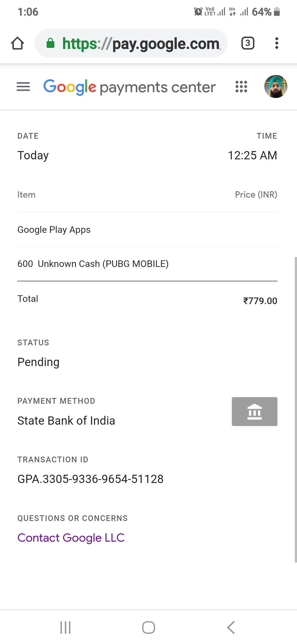297x644 pixels.
Task: Open the hamburger navigation menu
Action: [x=23, y=87]
